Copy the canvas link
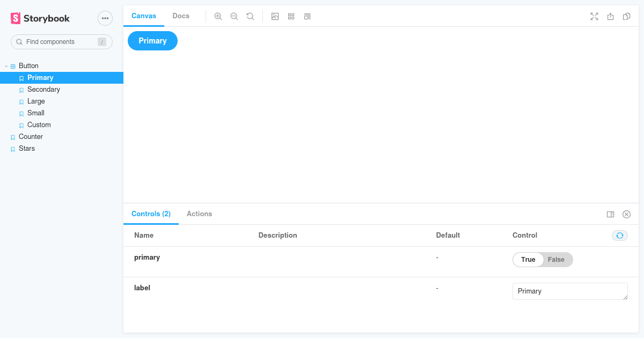Screen dimensions: 644x338 pos(626,16)
